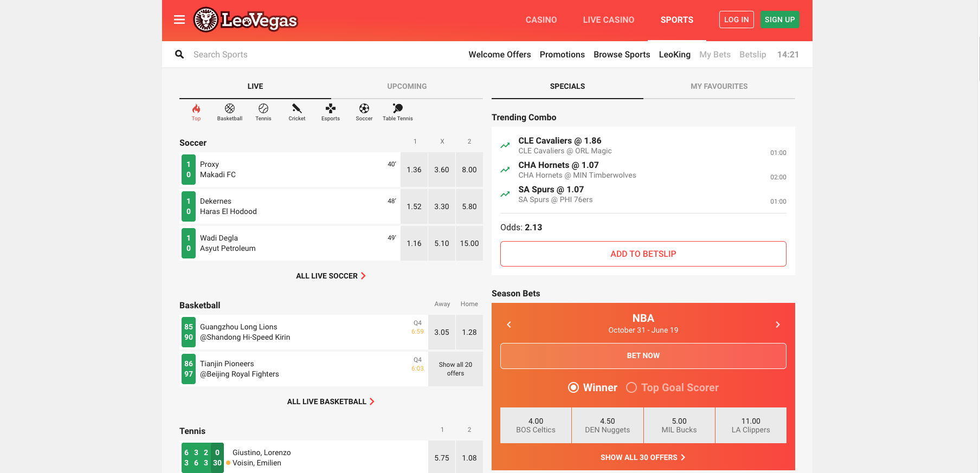Select LA Clippers at 11.00
980x473 pixels.
pos(751,425)
